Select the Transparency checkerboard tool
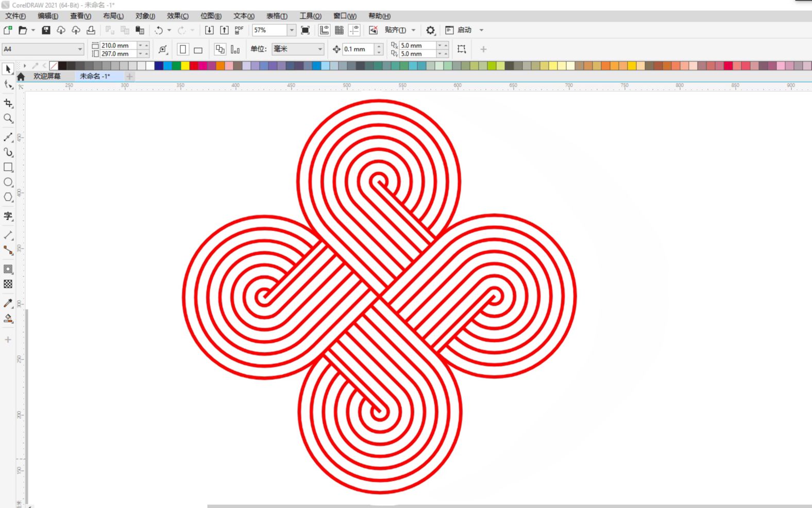 coord(8,284)
